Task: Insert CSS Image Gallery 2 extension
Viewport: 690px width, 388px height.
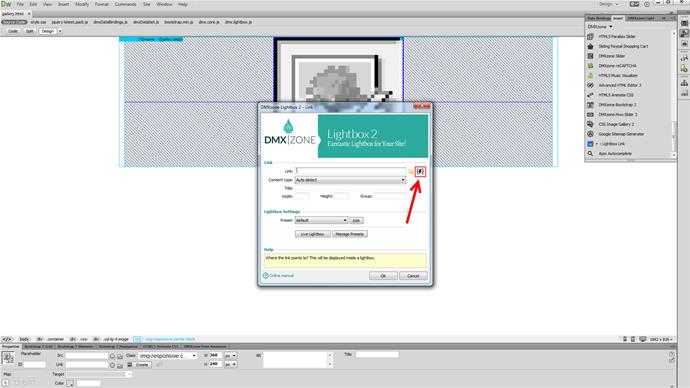Action: [616, 124]
